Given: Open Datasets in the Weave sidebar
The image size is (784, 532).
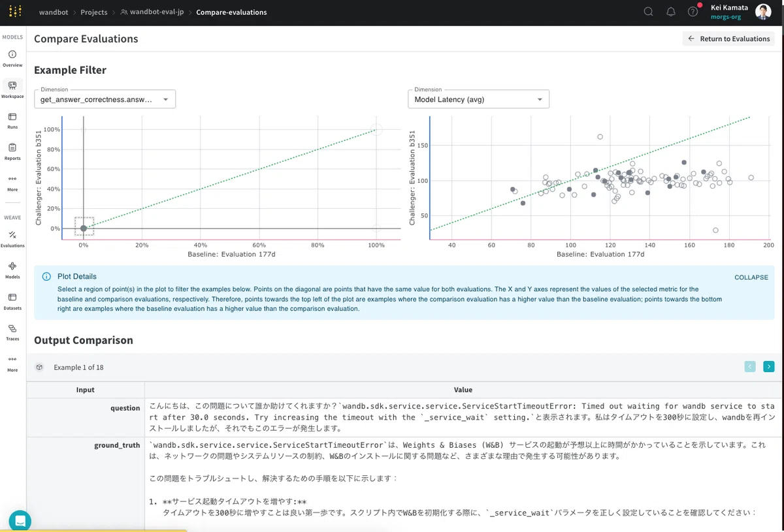Looking at the screenshot, I should click(12, 302).
